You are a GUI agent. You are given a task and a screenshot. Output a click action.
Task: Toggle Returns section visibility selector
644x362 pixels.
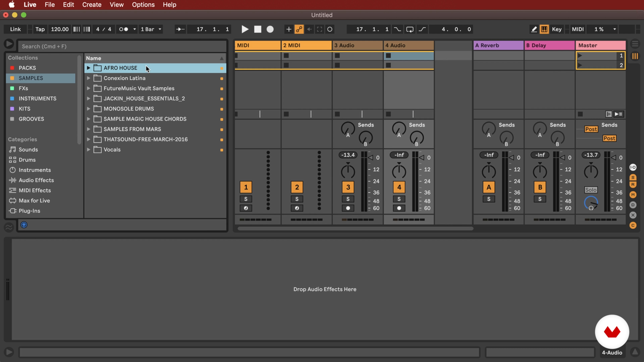pyautogui.click(x=633, y=185)
